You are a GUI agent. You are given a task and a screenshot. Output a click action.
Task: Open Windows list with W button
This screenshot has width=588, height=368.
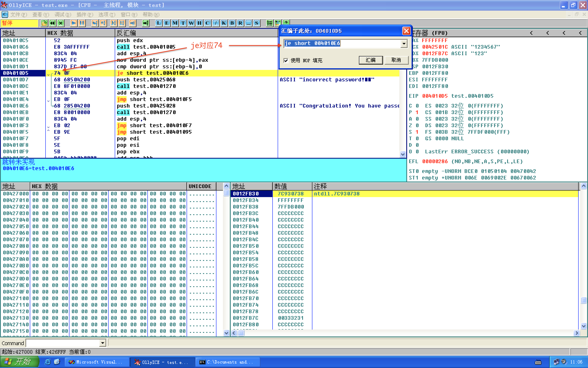191,23
